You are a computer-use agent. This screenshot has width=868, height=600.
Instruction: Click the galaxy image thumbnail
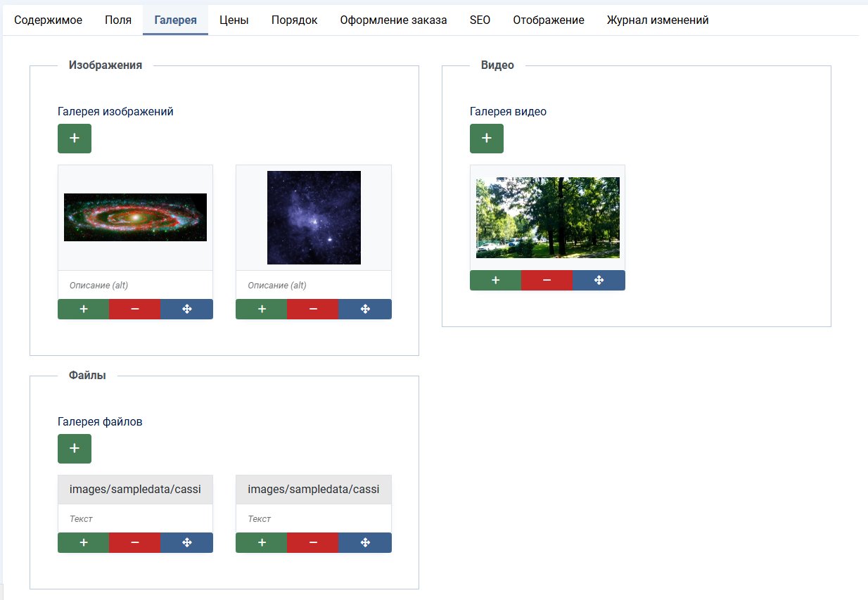click(135, 217)
